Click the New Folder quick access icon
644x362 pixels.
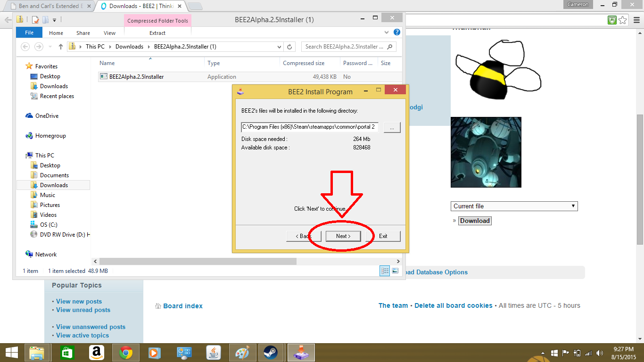pos(45,20)
